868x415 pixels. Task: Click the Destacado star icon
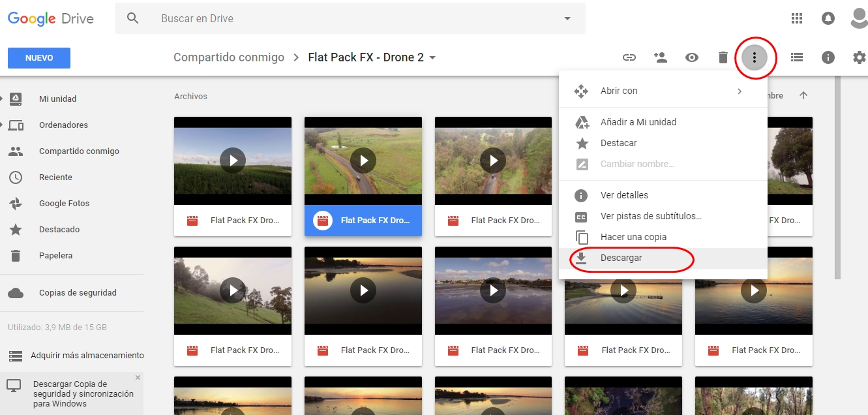point(16,229)
